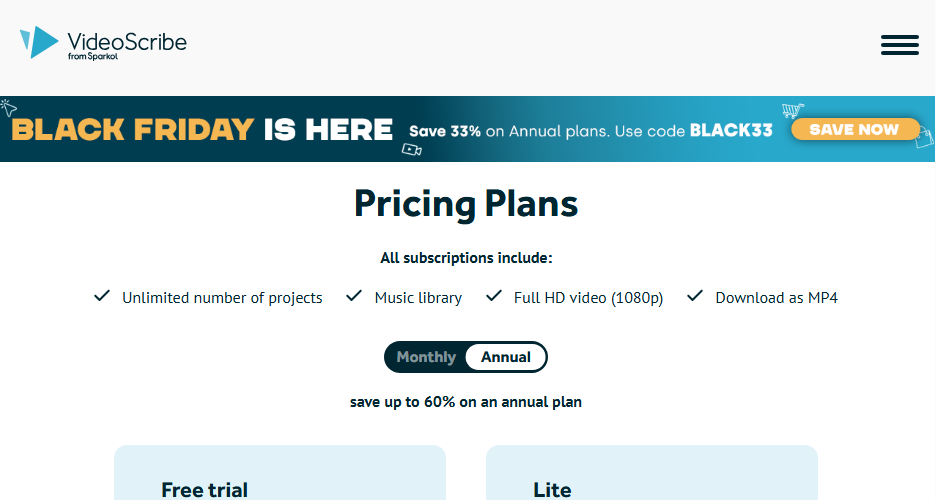Click the checkmark next to Music library
Screen dimensions: 936x500
click(353, 297)
